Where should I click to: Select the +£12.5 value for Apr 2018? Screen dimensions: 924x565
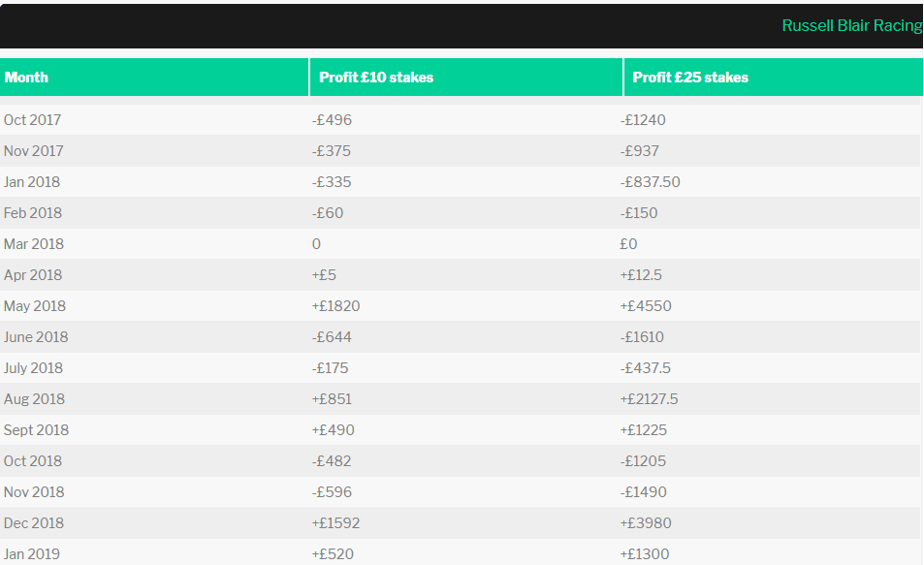click(641, 275)
